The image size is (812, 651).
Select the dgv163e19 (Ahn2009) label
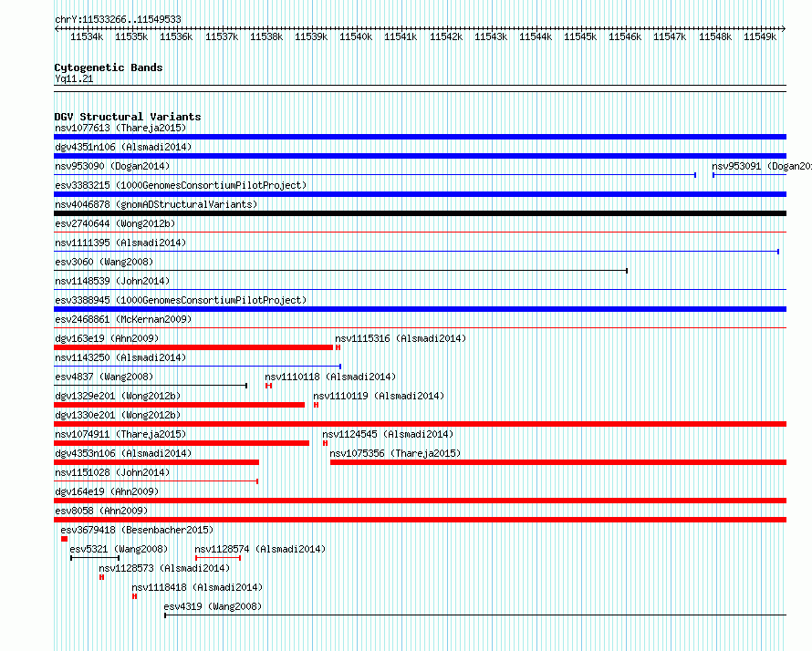point(107,338)
